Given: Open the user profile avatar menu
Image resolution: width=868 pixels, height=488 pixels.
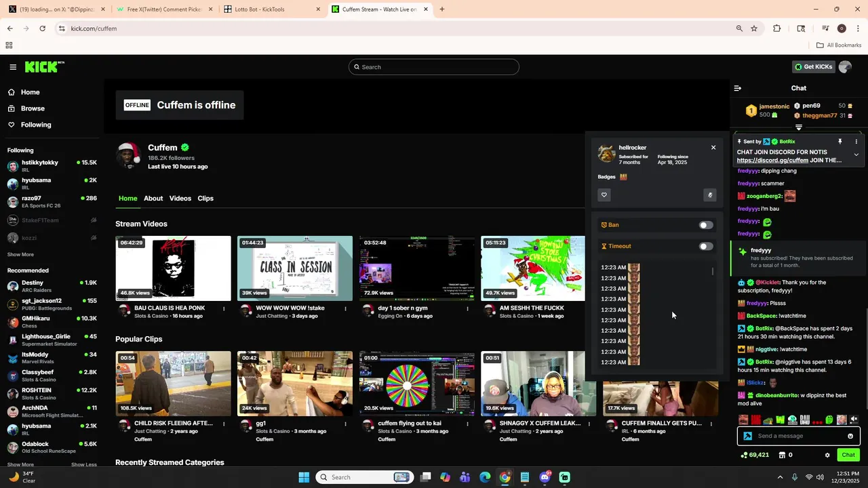Looking at the screenshot, I should click(x=845, y=67).
